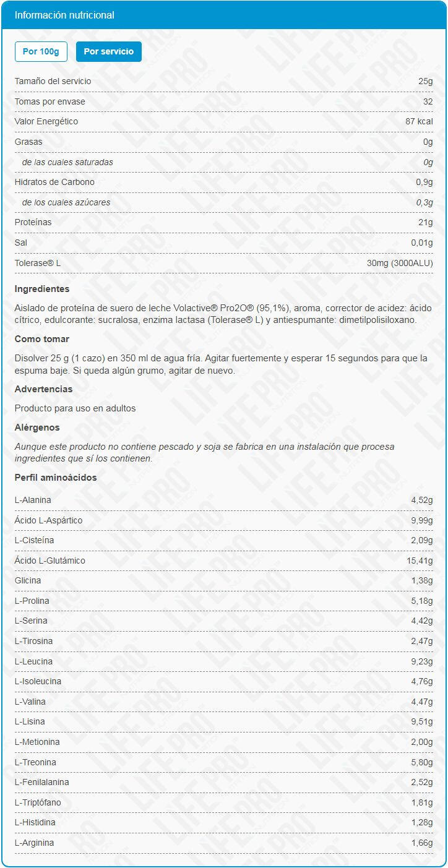Select the Por servicio tab
Viewport: 448px width, 868px height.
coord(108,51)
